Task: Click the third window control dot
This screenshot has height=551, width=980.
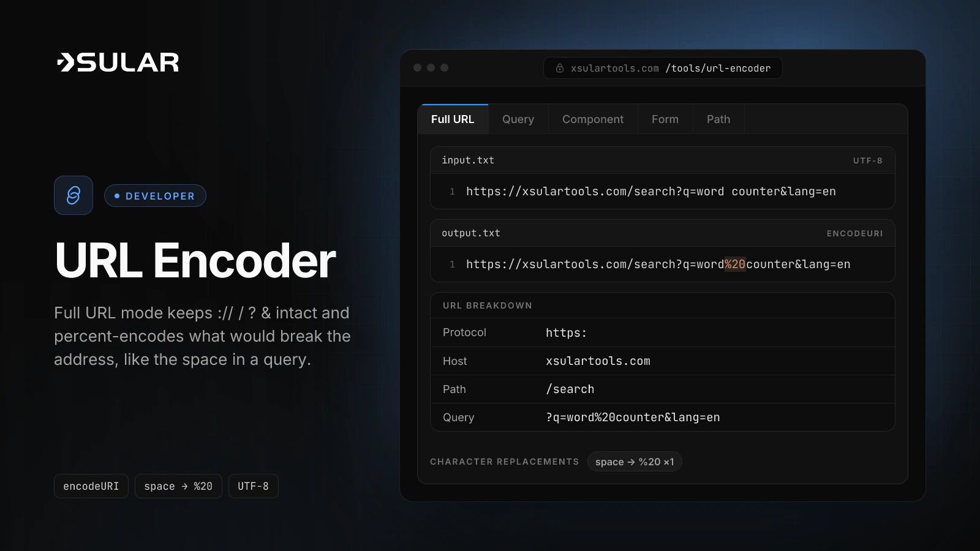Action: (445, 68)
